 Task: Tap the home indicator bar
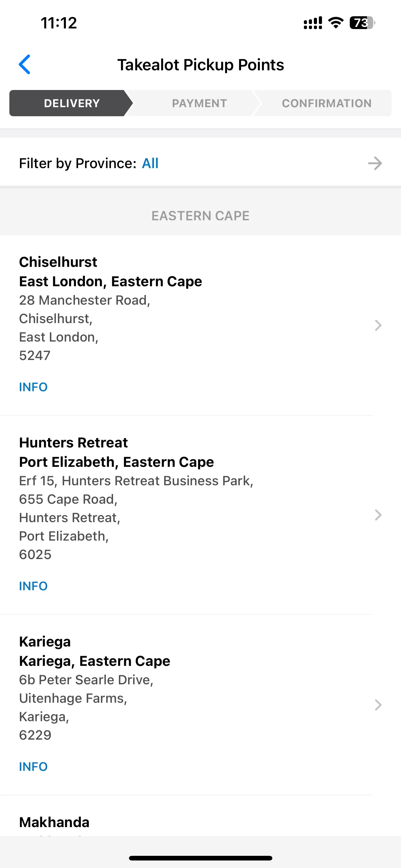pyautogui.click(x=200, y=858)
